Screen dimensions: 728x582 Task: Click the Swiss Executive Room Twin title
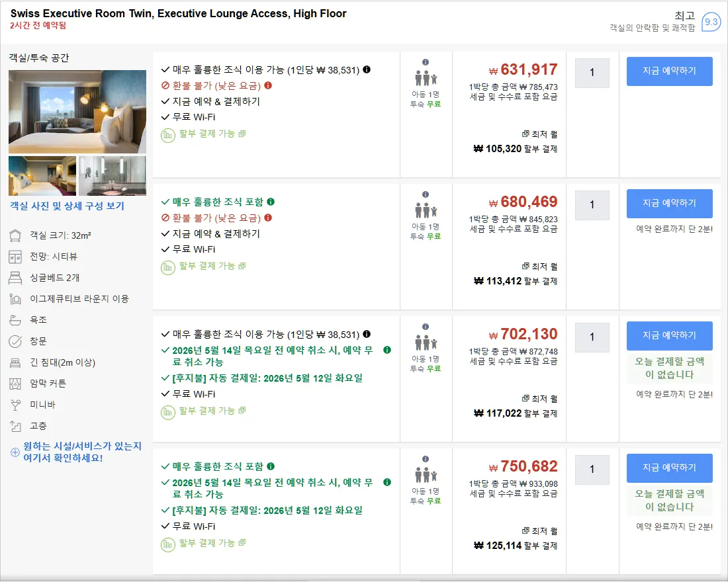[x=178, y=13]
